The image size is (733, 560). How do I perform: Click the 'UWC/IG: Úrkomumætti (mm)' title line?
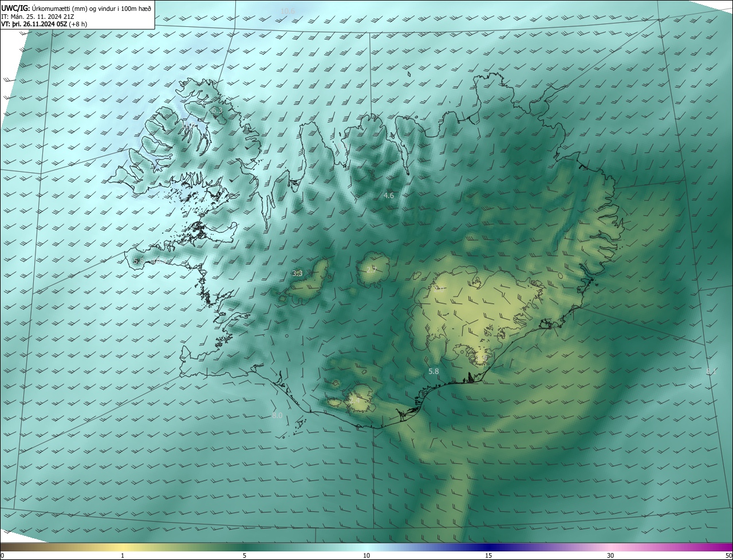[76, 8]
